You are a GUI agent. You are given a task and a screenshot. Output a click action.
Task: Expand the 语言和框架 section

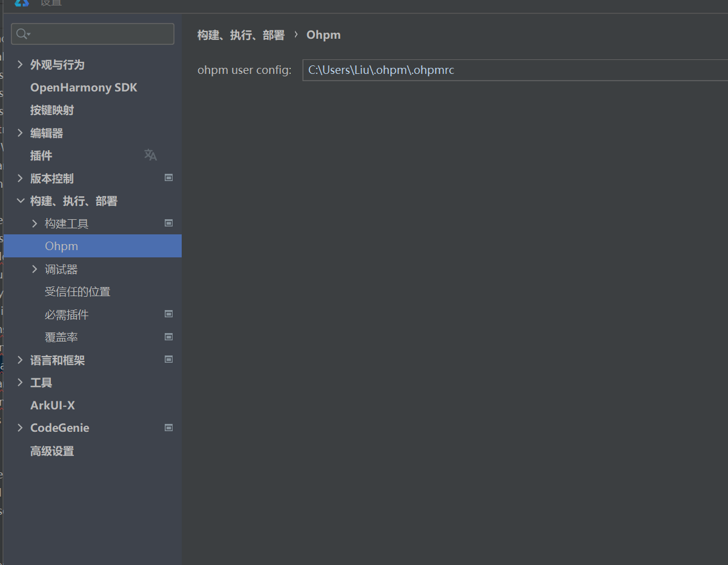[x=20, y=360]
